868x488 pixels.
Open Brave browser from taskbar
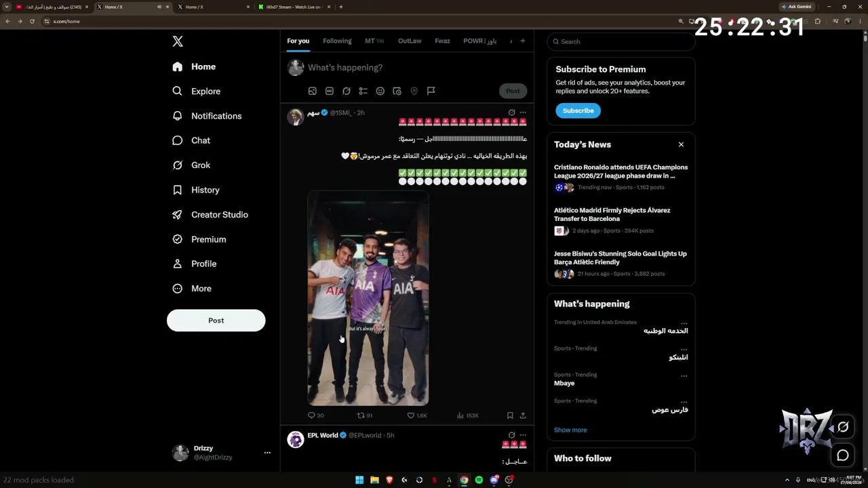click(389, 480)
